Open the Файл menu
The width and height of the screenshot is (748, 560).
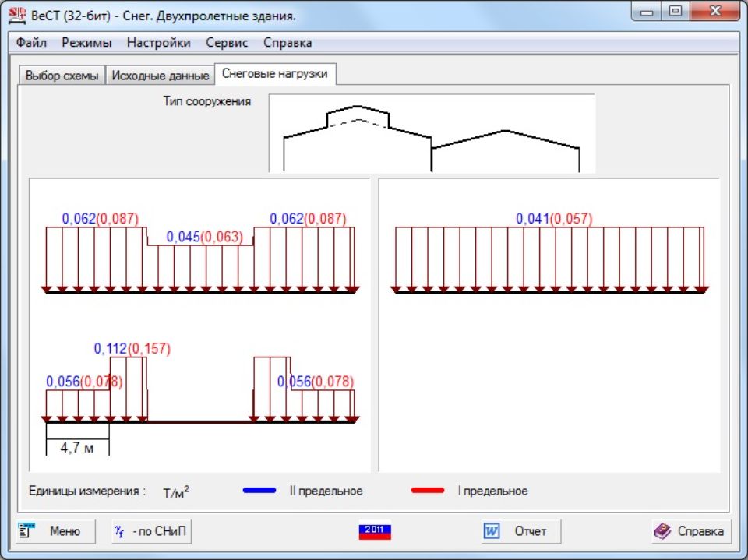click(x=31, y=43)
